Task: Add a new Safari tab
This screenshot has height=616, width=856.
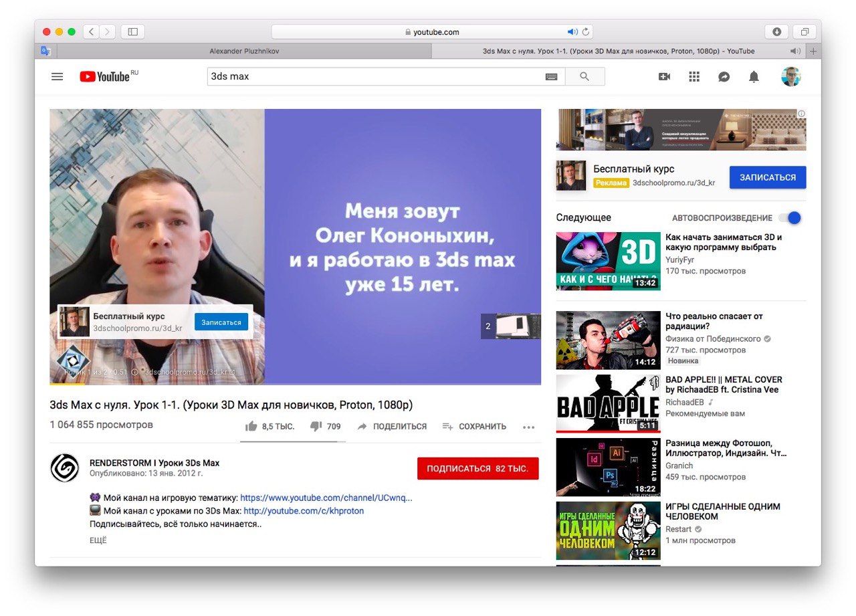Action: tap(814, 51)
